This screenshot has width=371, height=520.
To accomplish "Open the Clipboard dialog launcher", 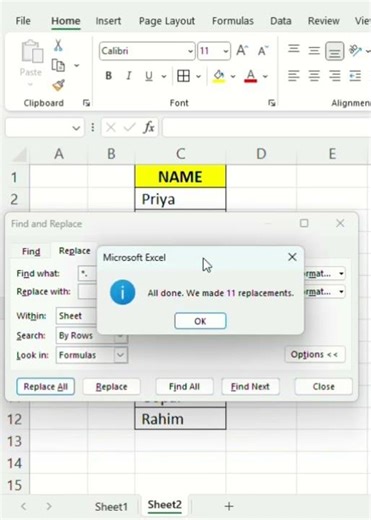I will click(86, 103).
